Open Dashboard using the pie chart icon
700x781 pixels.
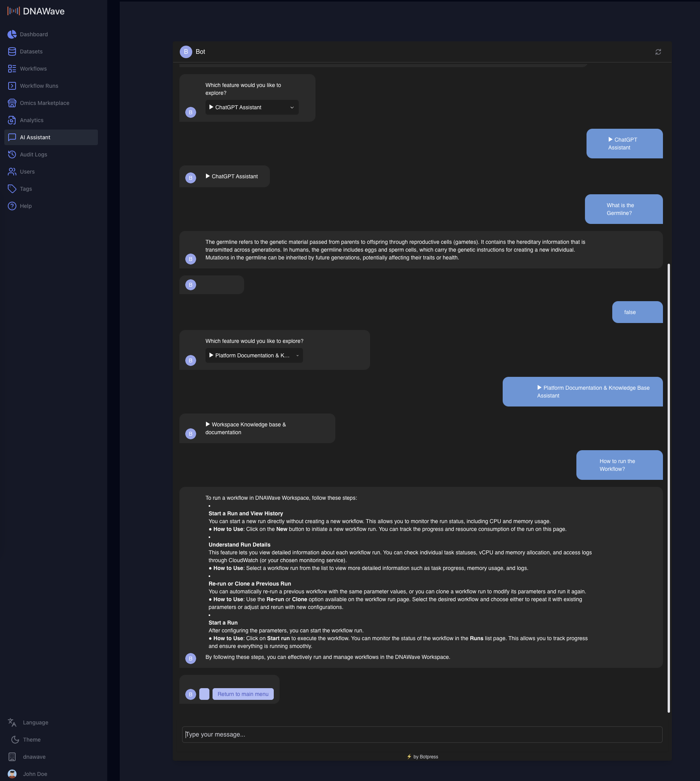(12, 34)
